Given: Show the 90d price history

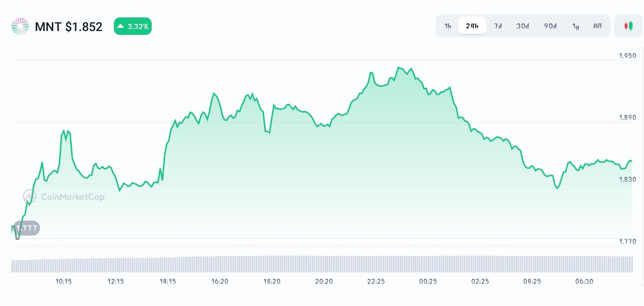Looking at the screenshot, I should (550, 26).
